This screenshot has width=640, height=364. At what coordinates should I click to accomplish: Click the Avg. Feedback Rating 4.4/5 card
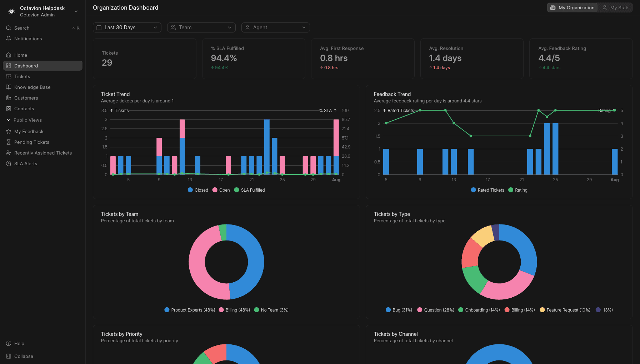tap(581, 59)
